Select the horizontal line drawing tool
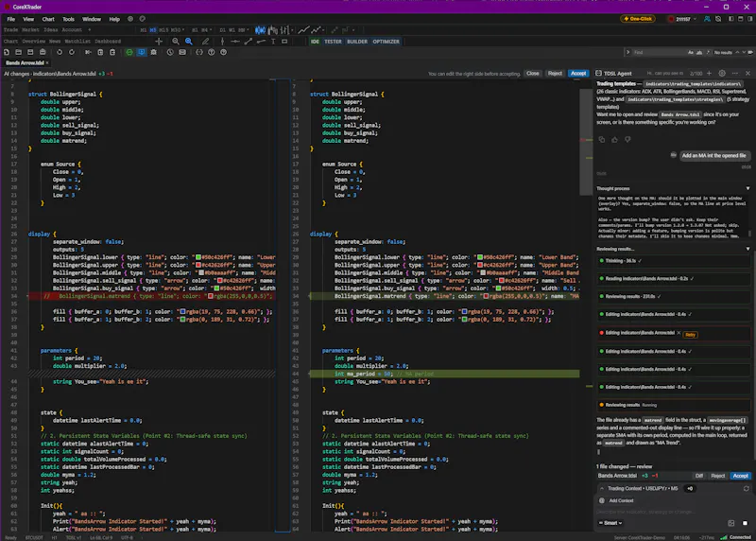 [x=235, y=42]
